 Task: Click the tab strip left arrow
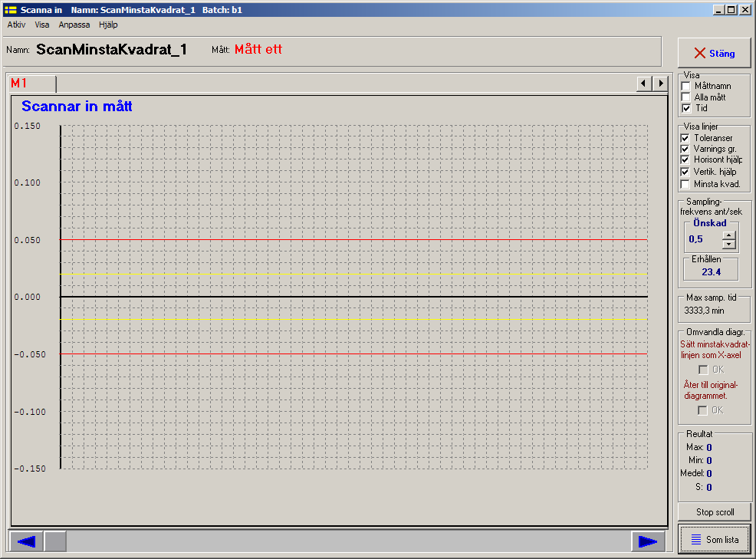click(644, 84)
